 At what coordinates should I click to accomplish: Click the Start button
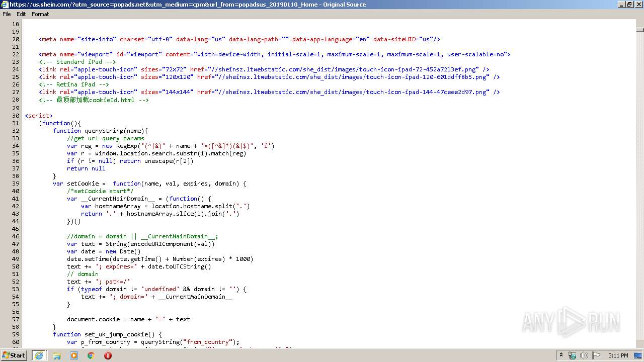(14, 355)
